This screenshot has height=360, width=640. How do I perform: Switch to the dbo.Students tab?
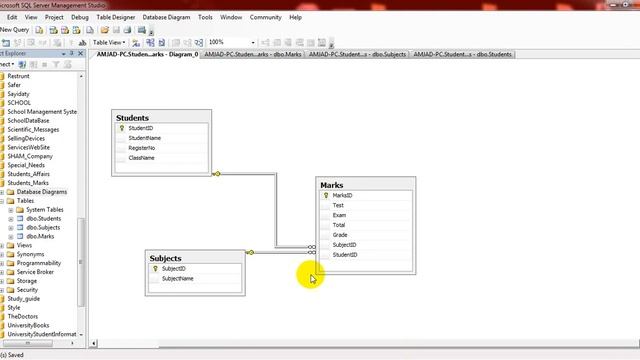[x=462, y=54]
